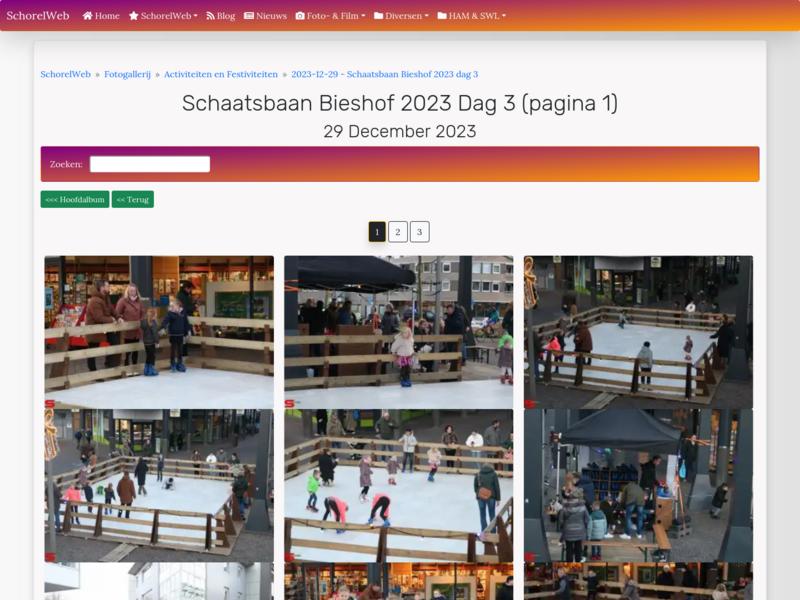The width and height of the screenshot is (800, 600).
Task: Click the RSS icon next to Blog
Action: pos(210,16)
